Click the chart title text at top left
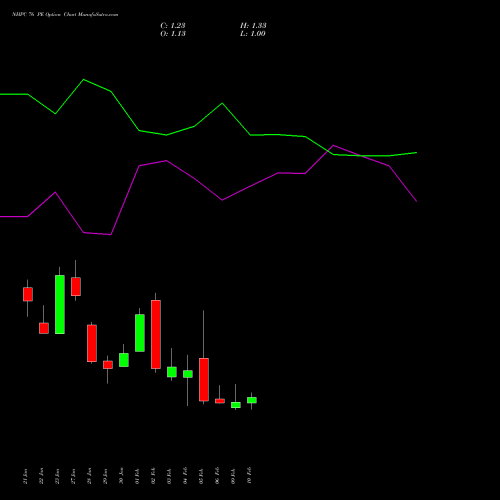 (x=65, y=15)
